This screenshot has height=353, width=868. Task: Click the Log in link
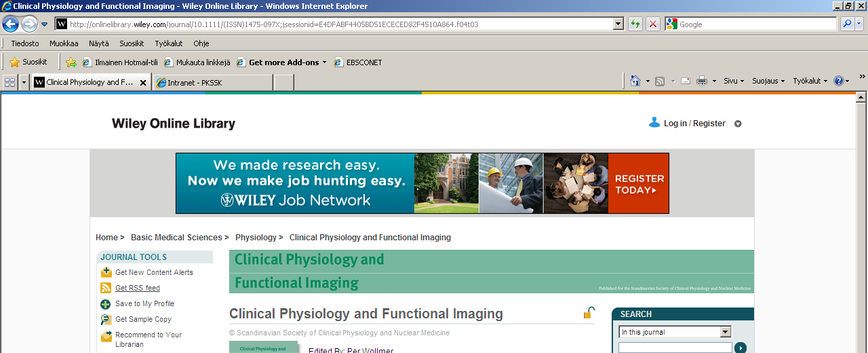[675, 124]
